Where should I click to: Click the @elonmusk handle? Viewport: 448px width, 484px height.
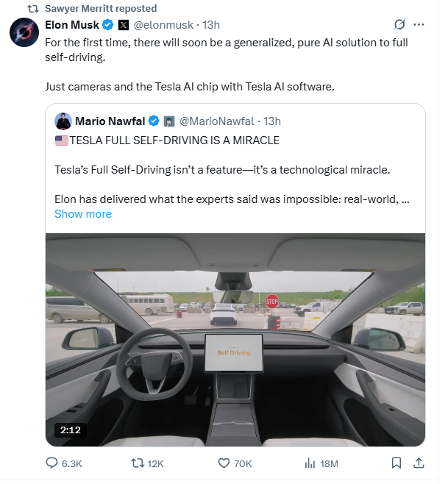[164, 25]
